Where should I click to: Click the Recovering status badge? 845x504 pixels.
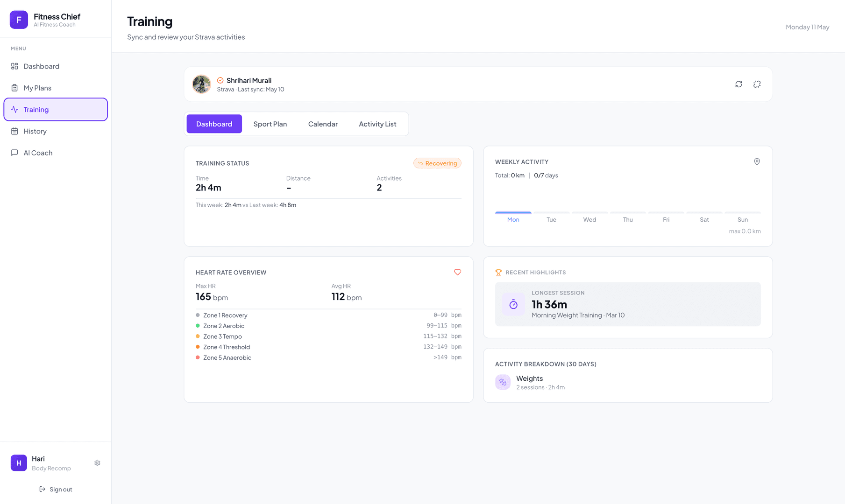[x=437, y=163]
